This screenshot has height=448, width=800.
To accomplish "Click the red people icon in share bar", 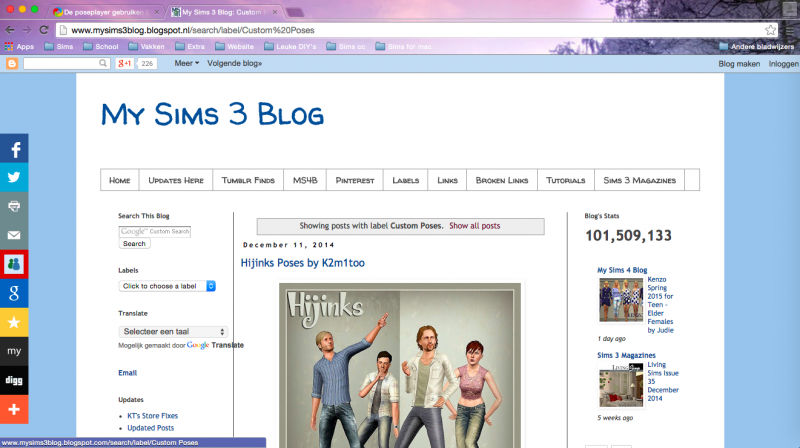I will (14, 264).
